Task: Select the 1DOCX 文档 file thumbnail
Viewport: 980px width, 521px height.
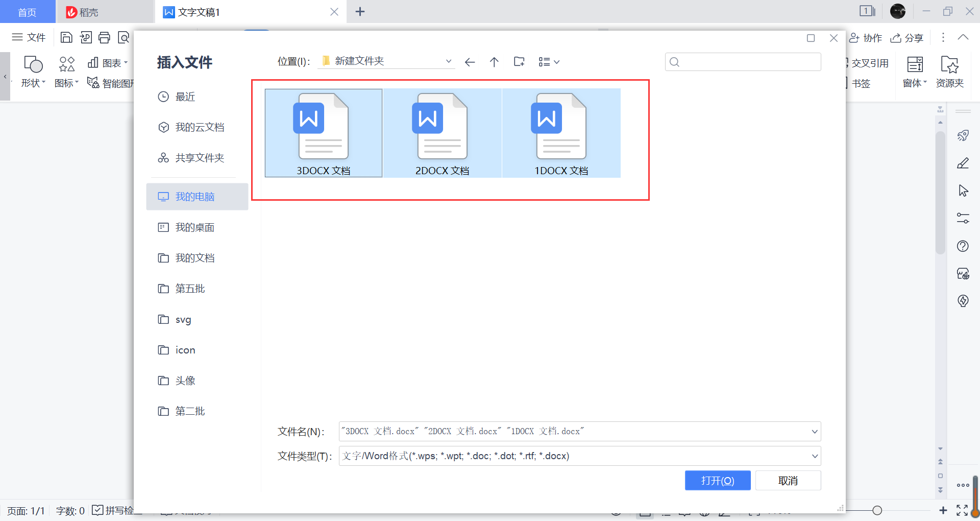Action: coord(561,133)
